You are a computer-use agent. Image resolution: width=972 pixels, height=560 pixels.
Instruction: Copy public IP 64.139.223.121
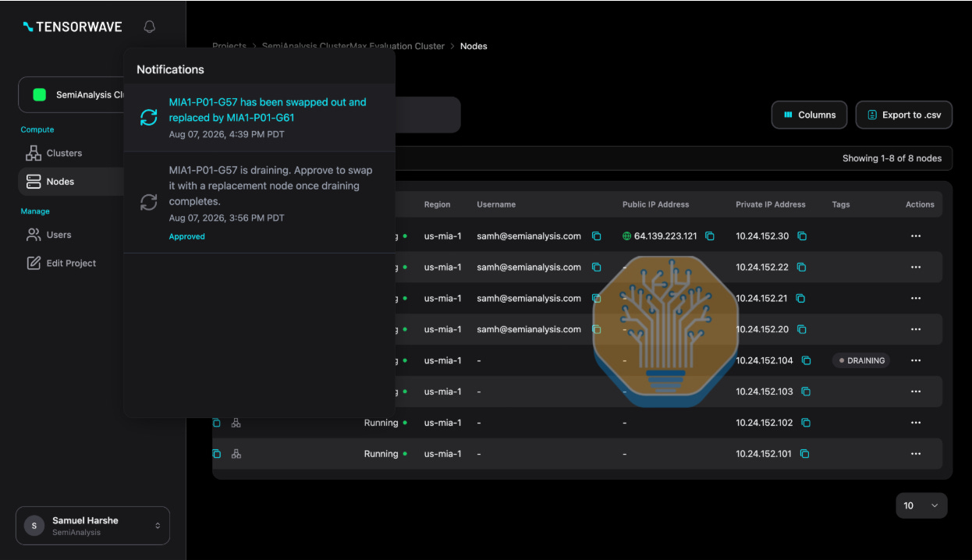point(710,236)
